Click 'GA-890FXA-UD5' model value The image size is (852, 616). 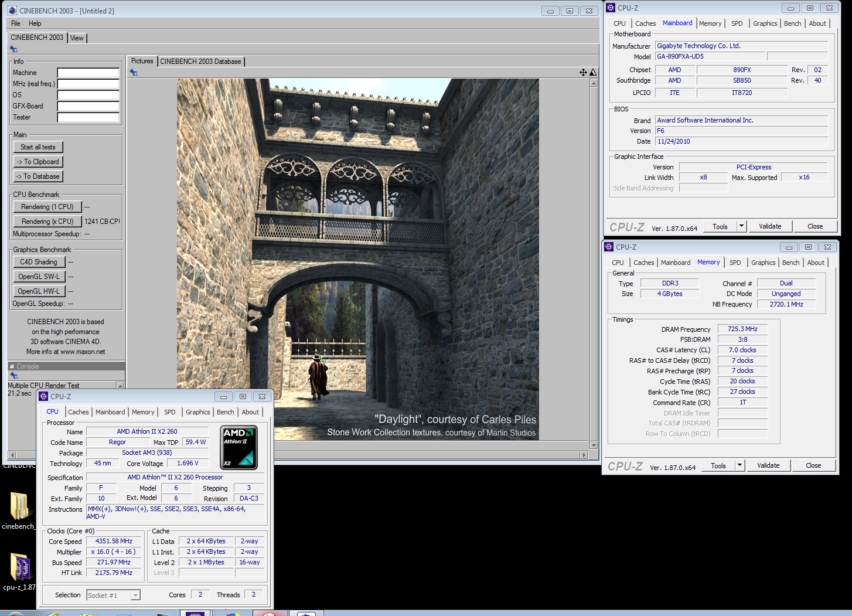pos(680,56)
